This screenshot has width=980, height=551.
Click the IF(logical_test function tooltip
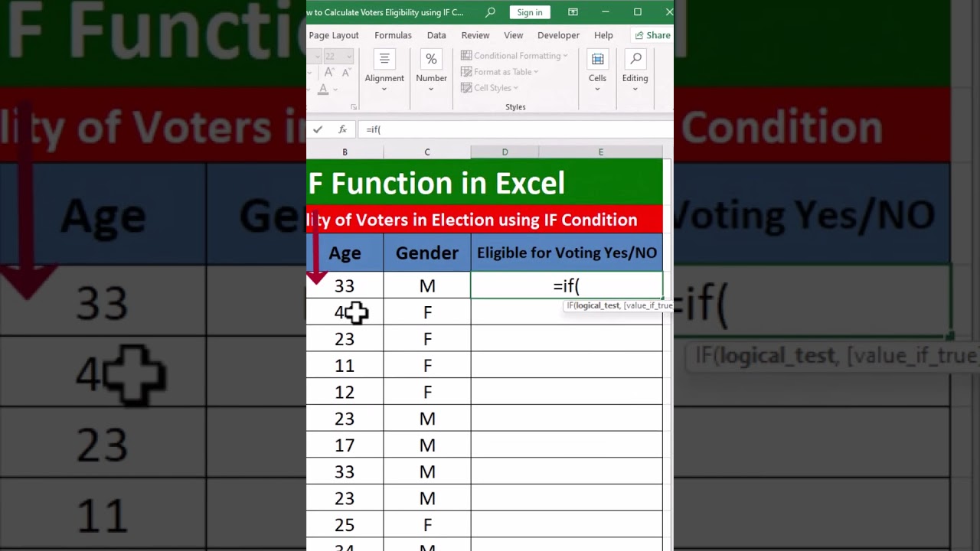click(619, 305)
